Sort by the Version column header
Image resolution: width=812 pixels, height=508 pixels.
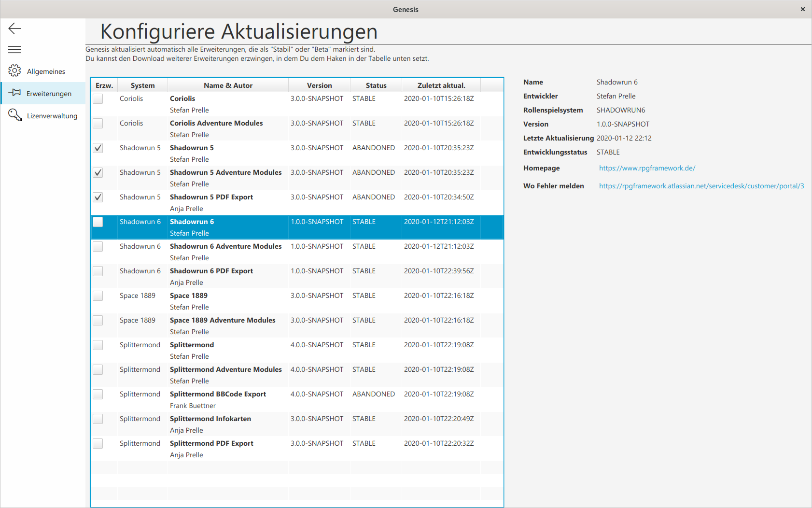click(319, 85)
